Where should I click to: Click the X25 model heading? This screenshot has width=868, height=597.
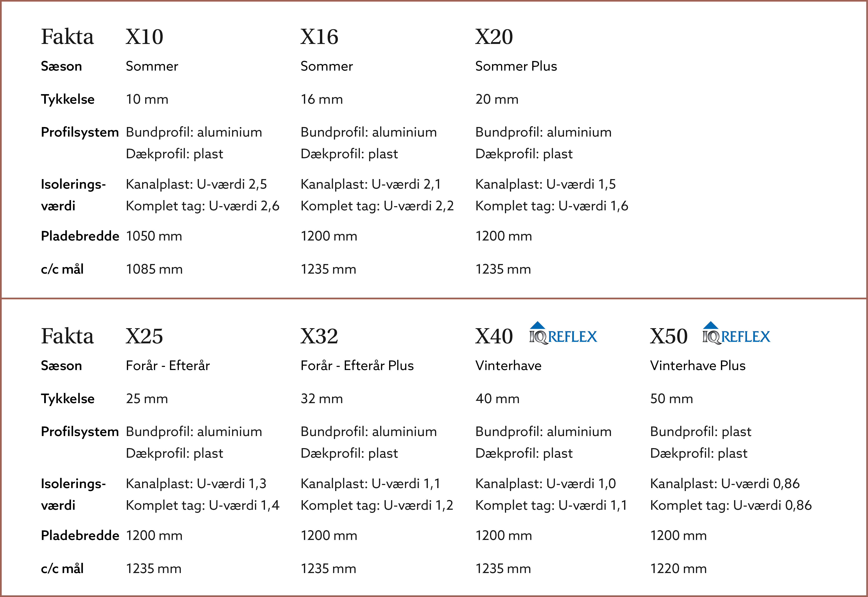click(x=144, y=336)
